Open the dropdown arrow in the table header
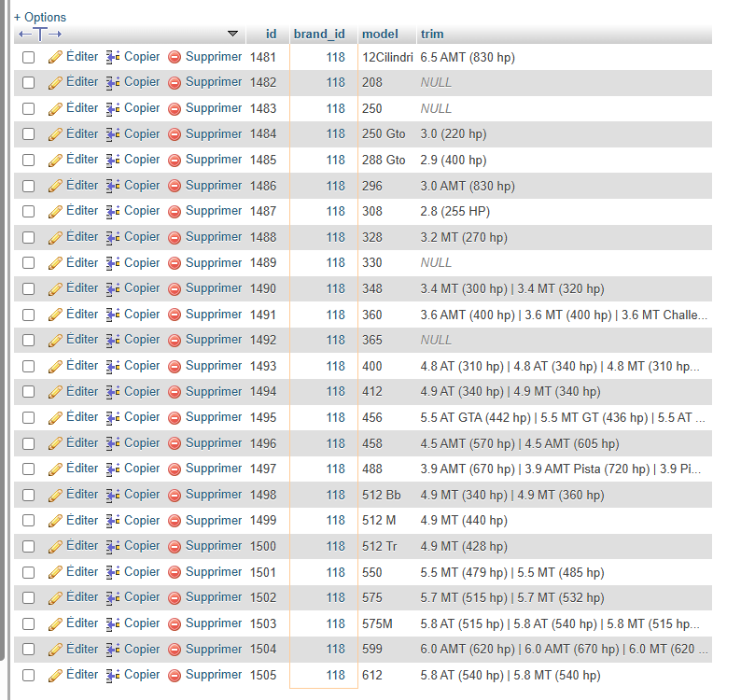The width and height of the screenshot is (741, 700). [232, 34]
